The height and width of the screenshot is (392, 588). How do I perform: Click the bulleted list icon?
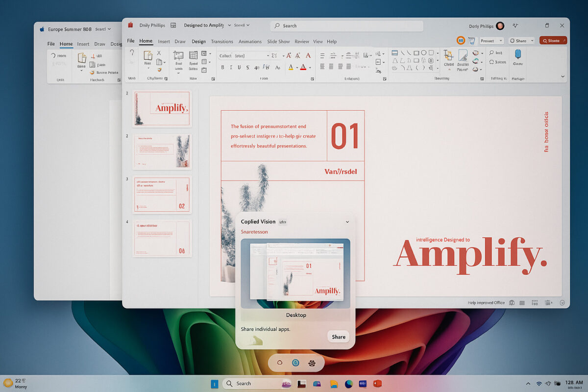pos(323,55)
